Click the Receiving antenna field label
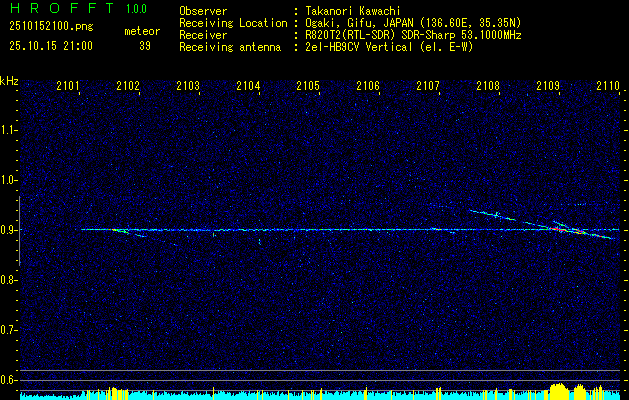Screen dimensions: 629x400 click(x=230, y=47)
